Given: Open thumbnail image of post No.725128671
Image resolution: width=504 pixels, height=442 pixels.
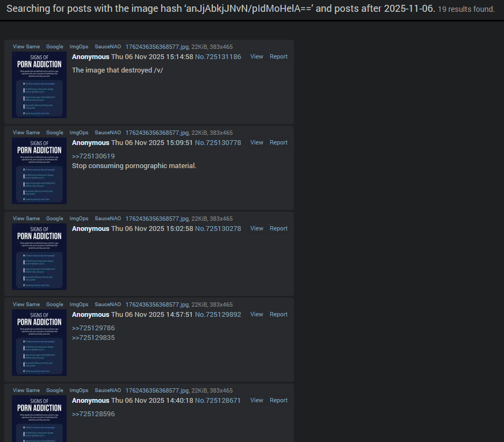Looking at the screenshot, I should tap(39, 418).
